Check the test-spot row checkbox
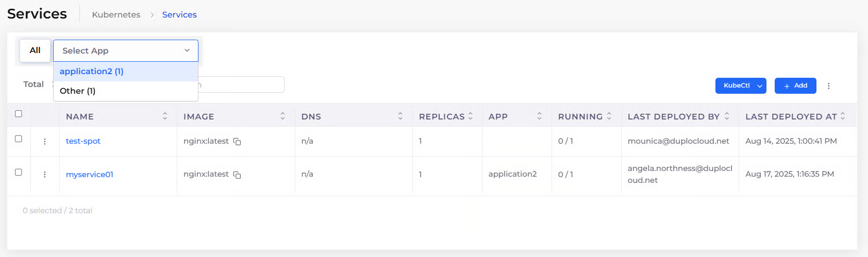The width and height of the screenshot is (868, 257). tap(19, 139)
